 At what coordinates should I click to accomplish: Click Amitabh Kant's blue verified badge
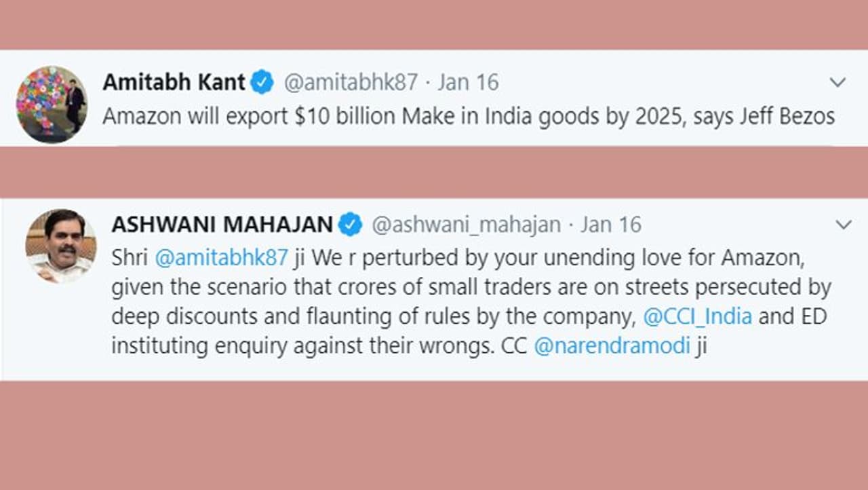[262, 83]
